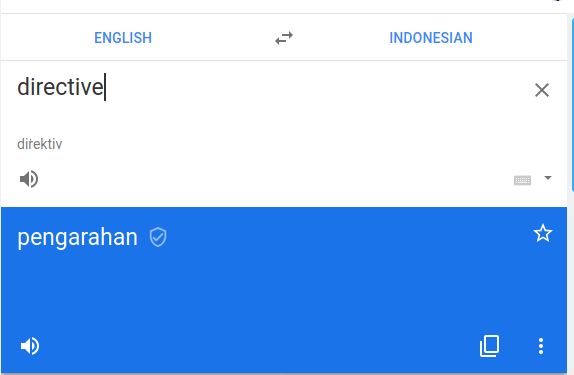Expand the input tools dropdown arrow
Viewport: 574px width, 375px height.
[548, 178]
